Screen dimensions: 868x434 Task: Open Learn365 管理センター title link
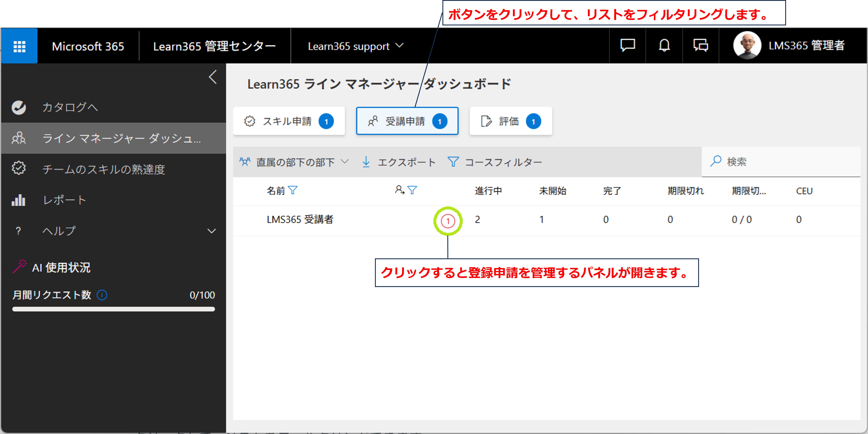(x=214, y=46)
